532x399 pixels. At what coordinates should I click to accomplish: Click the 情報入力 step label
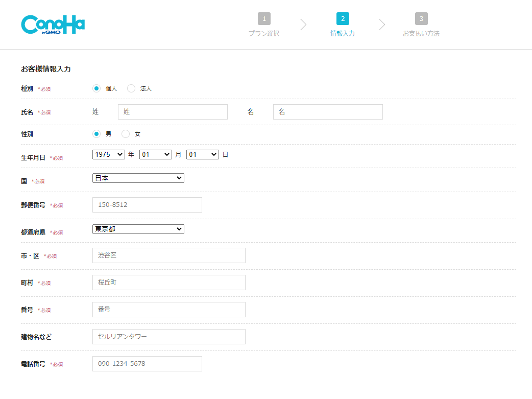[x=343, y=33]
